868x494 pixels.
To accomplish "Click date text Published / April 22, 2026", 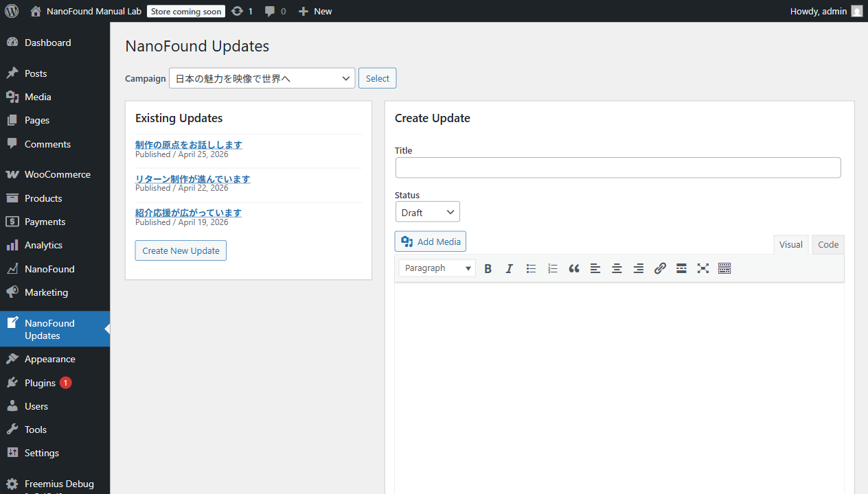I will pyautogui.click(x=182, y=188).
